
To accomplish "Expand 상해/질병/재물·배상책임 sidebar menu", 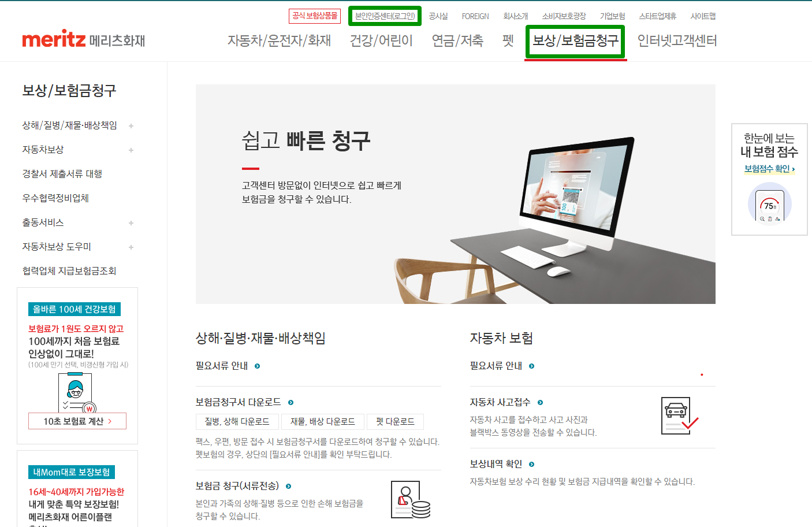I will (x=131, y=125).
